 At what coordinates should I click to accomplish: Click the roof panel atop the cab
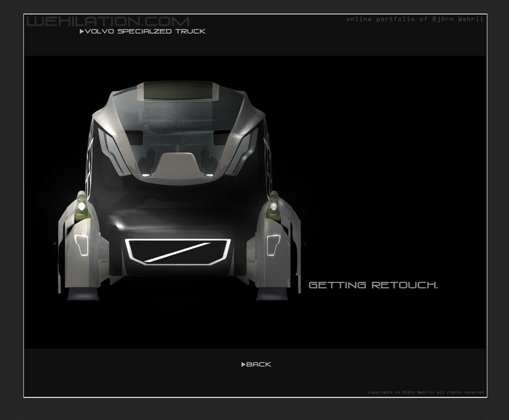[x=178, y=91]
